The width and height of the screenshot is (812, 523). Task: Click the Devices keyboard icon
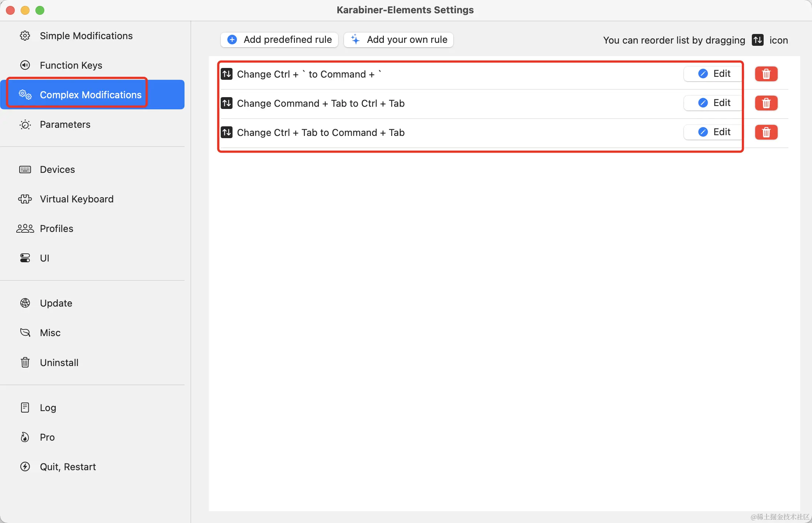[x=25, y=170]
